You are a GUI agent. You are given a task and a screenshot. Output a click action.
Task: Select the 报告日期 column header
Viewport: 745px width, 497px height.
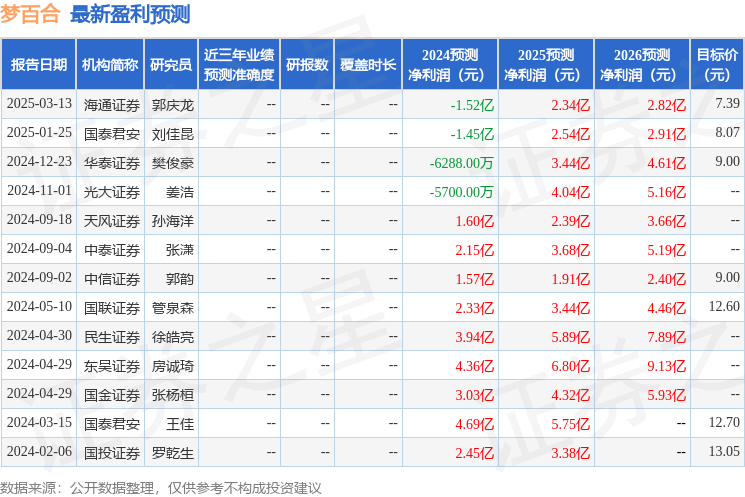pos(38,65)
